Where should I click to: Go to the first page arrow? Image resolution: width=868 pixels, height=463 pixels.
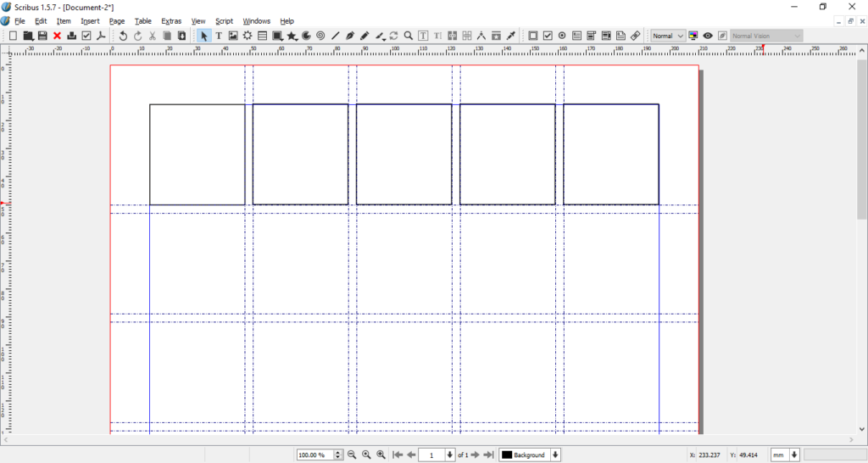pos(398,455)
